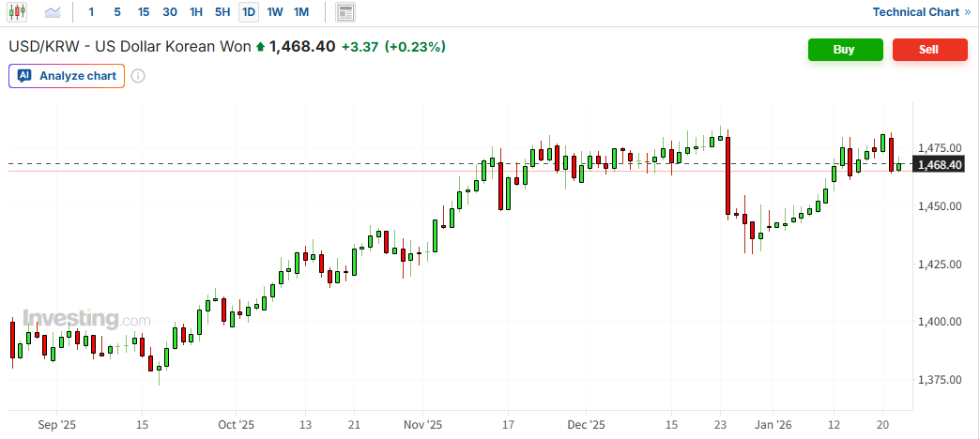
Task: Switch to the 5H interval
Action: point(222,12)
